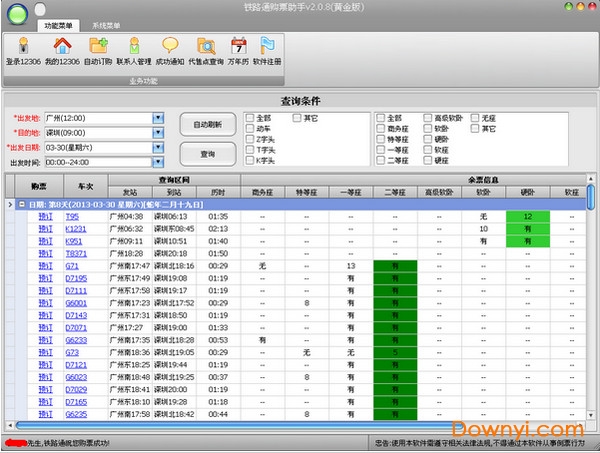This screenshot has height=453, width=600.
Task: Switch to the 系统菜单 tab
Action: [x=105, y=24]
